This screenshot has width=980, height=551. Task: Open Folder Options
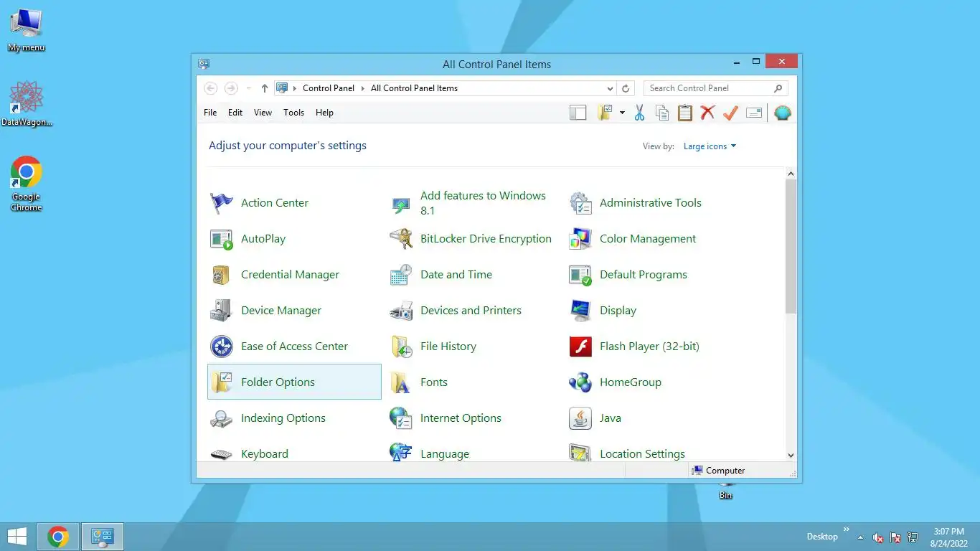294,382
